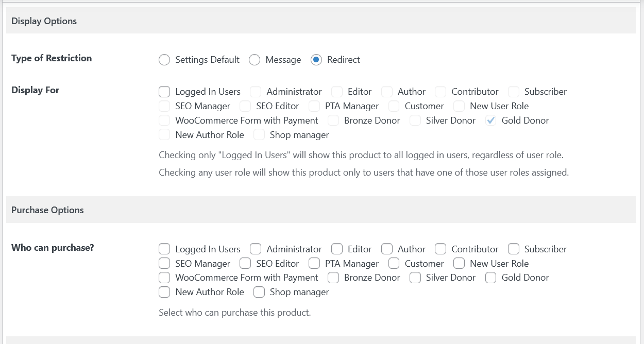The image size is (644, 344).
Task: Check SEO Manager under Display For
Action: point(164,106)
